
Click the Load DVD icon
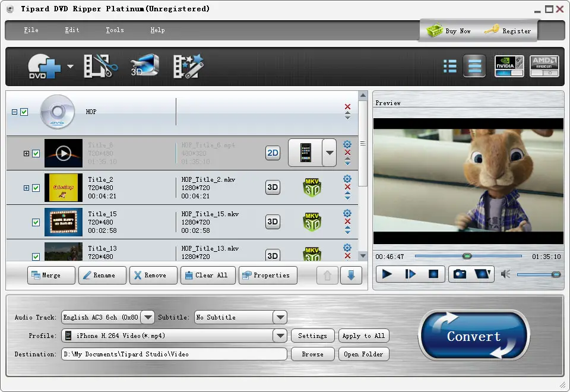click(43, 66)
